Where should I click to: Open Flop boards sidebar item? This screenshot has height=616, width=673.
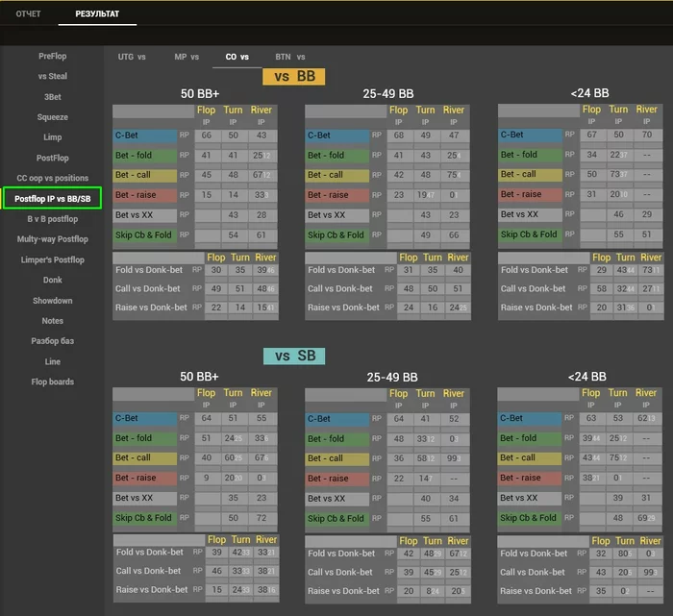(x=52, y=382)
